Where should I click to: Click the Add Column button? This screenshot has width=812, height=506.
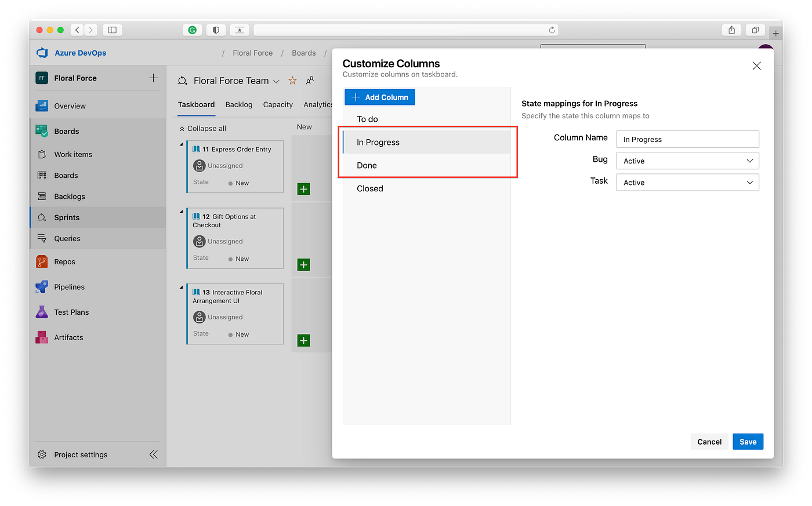pyautogui.click(x=379, y=97)
